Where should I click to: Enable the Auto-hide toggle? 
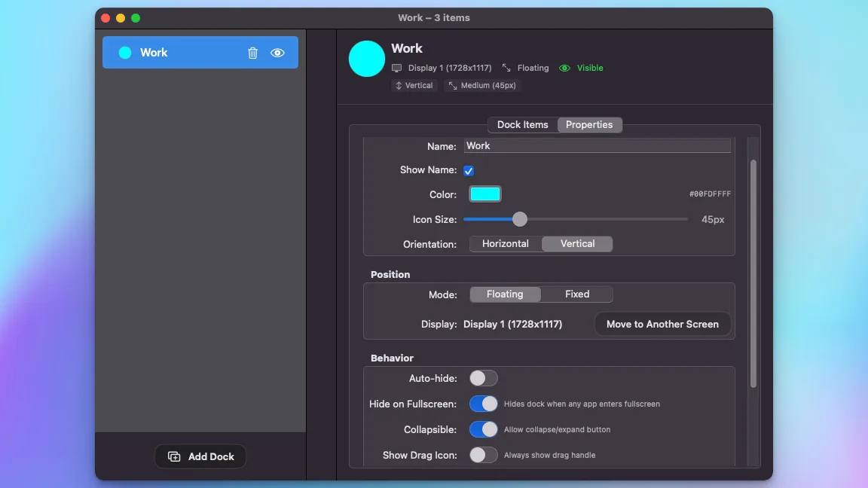[483, 379]
